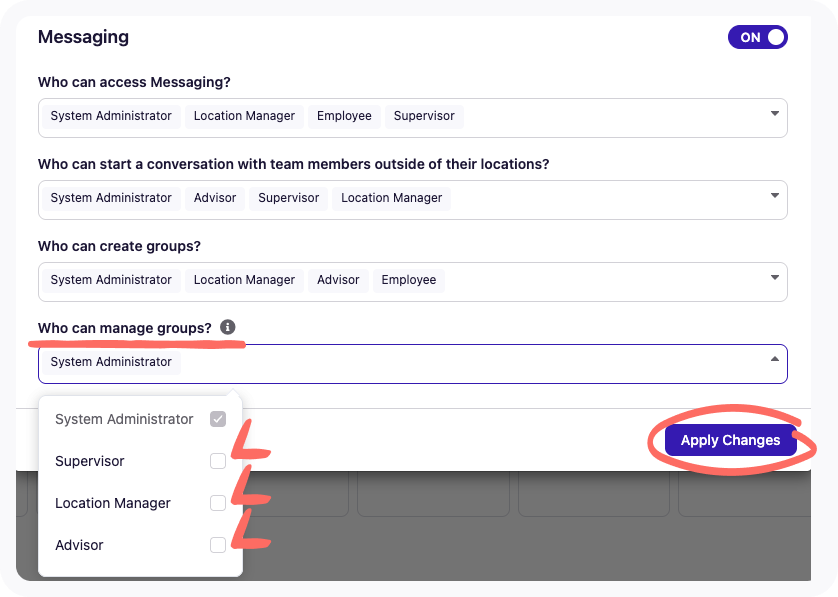
Task: Click System Administrator tag in outside-locations field
Action: tap(111, 198)
